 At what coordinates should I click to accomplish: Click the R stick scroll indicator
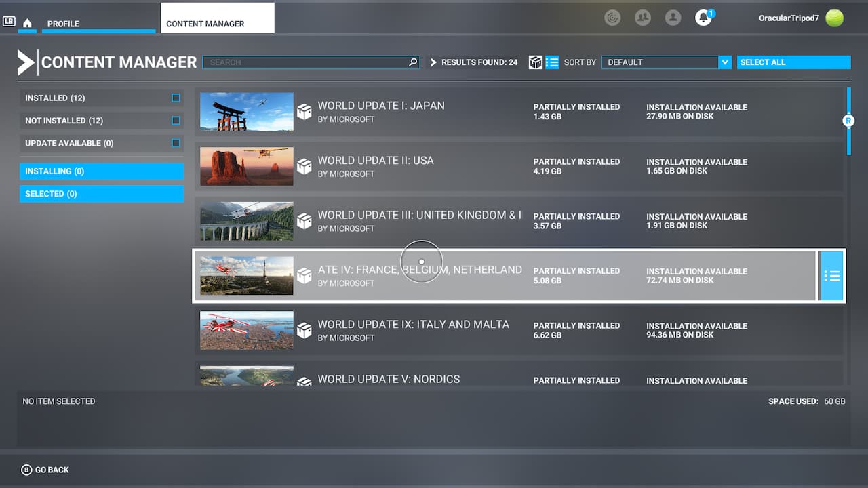tap(848, 121)
